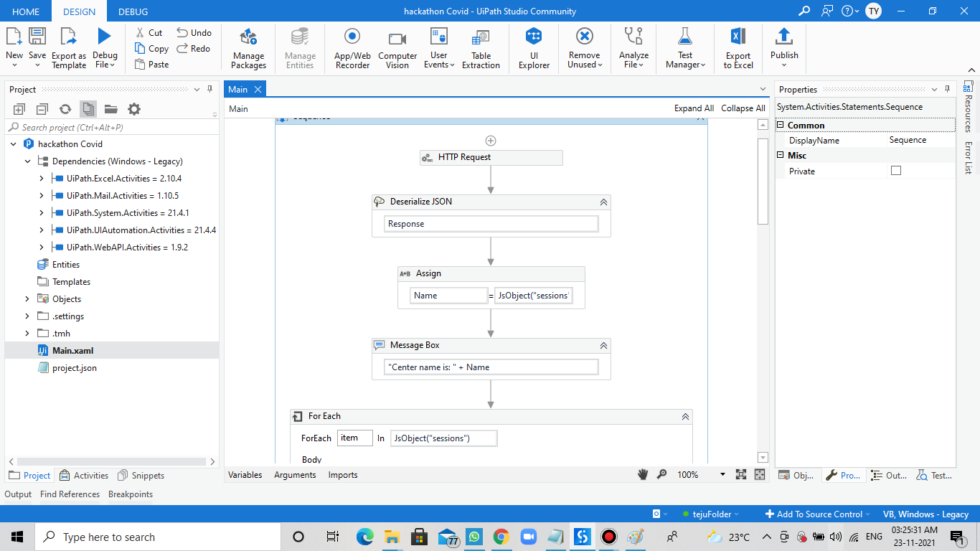This screenshot has width=980, height=551.
Task: Click Add To Source Control
Action: (818, 514)
